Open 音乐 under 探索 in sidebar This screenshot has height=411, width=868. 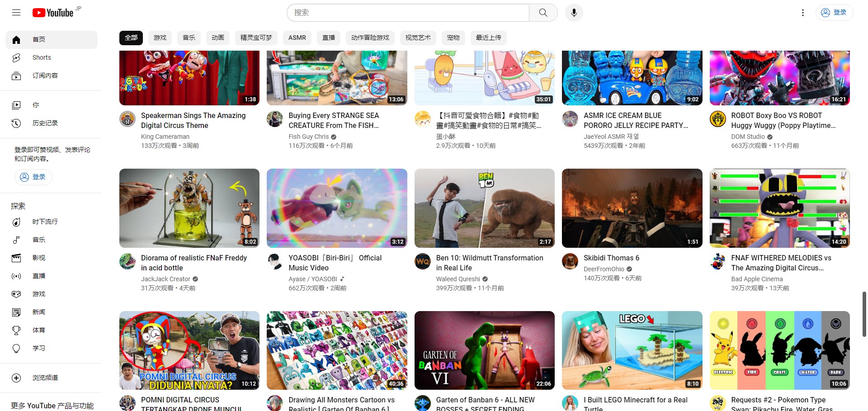(52, 240)
